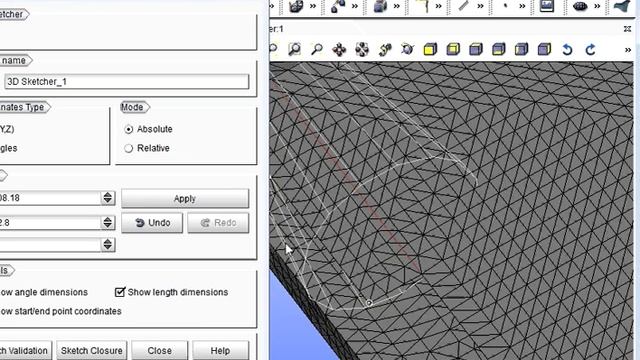Click the Apply button
Screen dimensions: 640x360
[185, 198]
